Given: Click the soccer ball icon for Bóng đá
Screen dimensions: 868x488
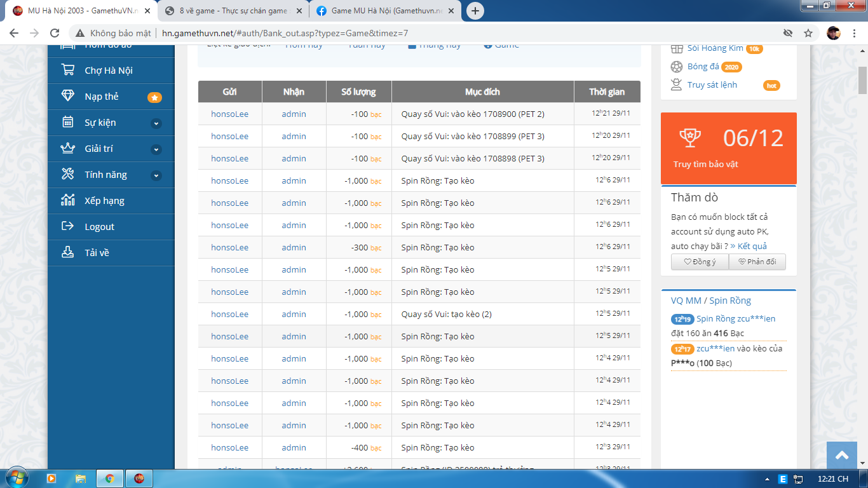Looking at the screenshot, I should (677, 67).
